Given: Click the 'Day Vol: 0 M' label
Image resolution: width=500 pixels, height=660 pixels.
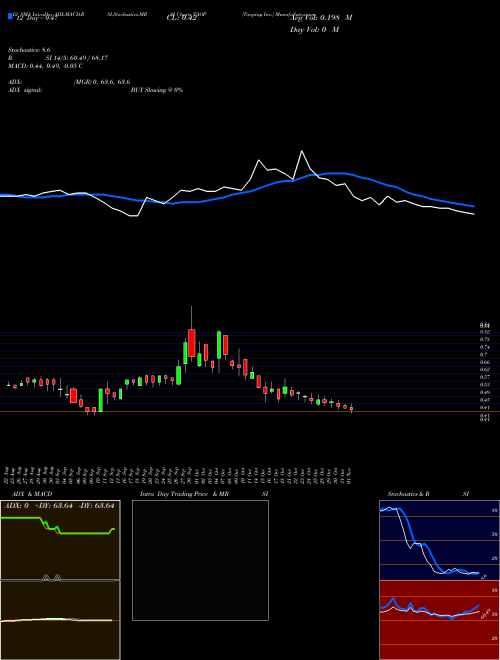Looking at the screenshot, I should point(314,30).
